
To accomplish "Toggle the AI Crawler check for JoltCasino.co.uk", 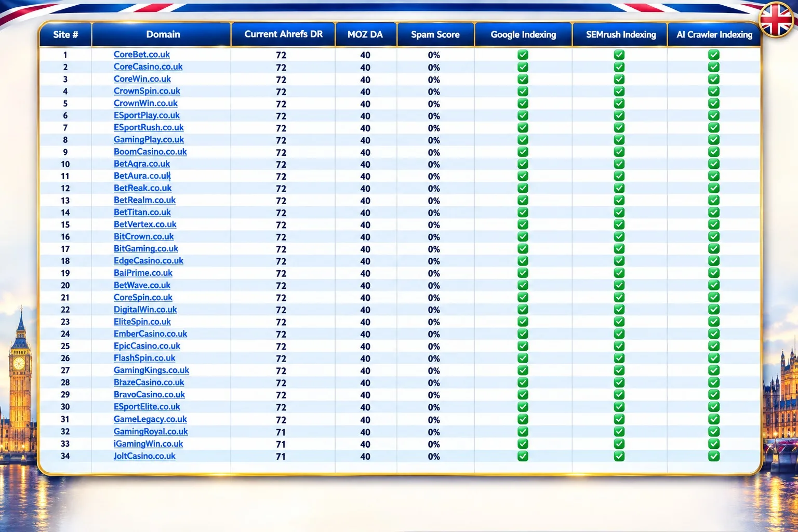I will tap(714, 456).
